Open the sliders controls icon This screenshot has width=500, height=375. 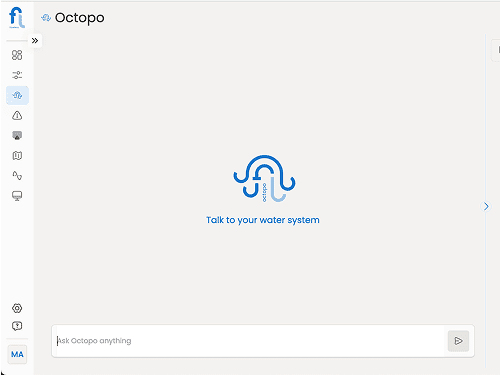(17, 75)
